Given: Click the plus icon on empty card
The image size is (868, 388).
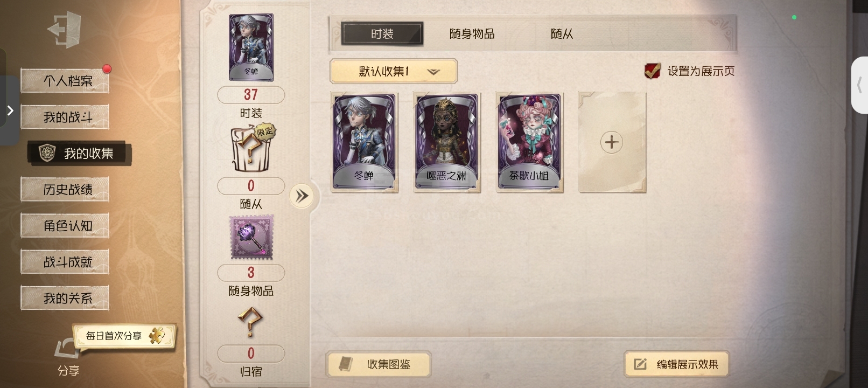Looking at the screenshot, I should pos(611,142).
